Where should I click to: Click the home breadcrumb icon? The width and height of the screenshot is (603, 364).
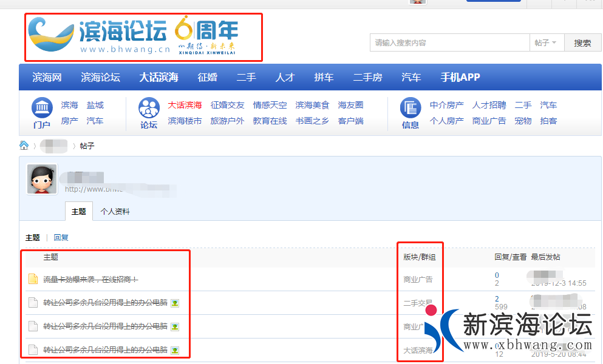(x=24, y=146)
